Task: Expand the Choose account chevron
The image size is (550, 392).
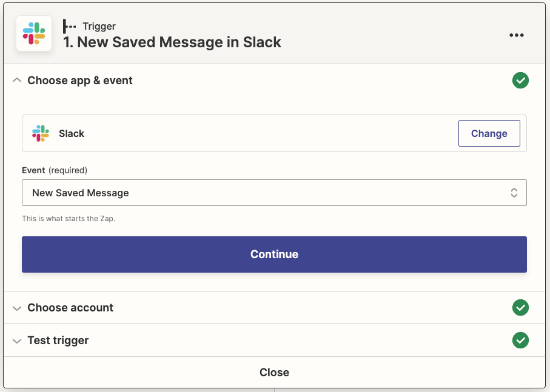Action: (17, 308)
